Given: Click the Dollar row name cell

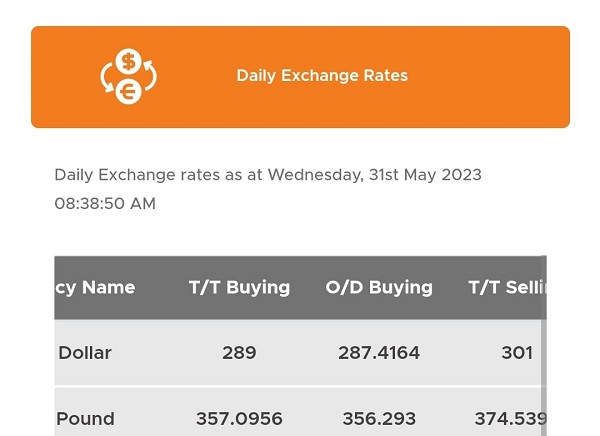Looking at the screenshot, I should coord(85,353).
